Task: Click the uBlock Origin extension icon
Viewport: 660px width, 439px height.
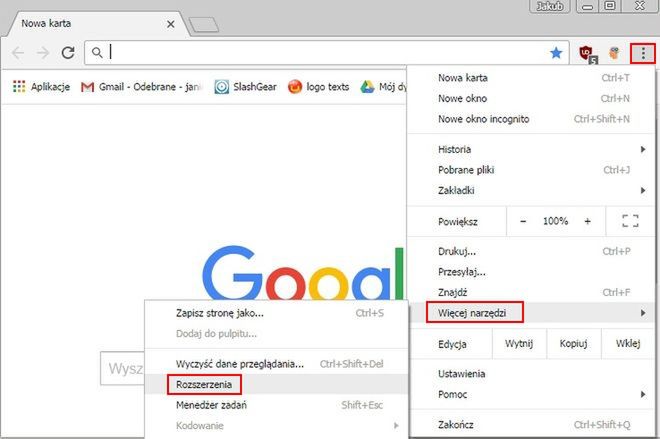Action: (x=588, y=53)
